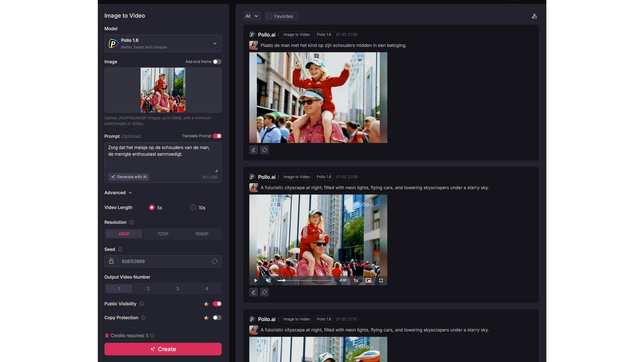Click the Generate with AI button
This screenshot has width=644, height=362.
(x=129, y=177)
